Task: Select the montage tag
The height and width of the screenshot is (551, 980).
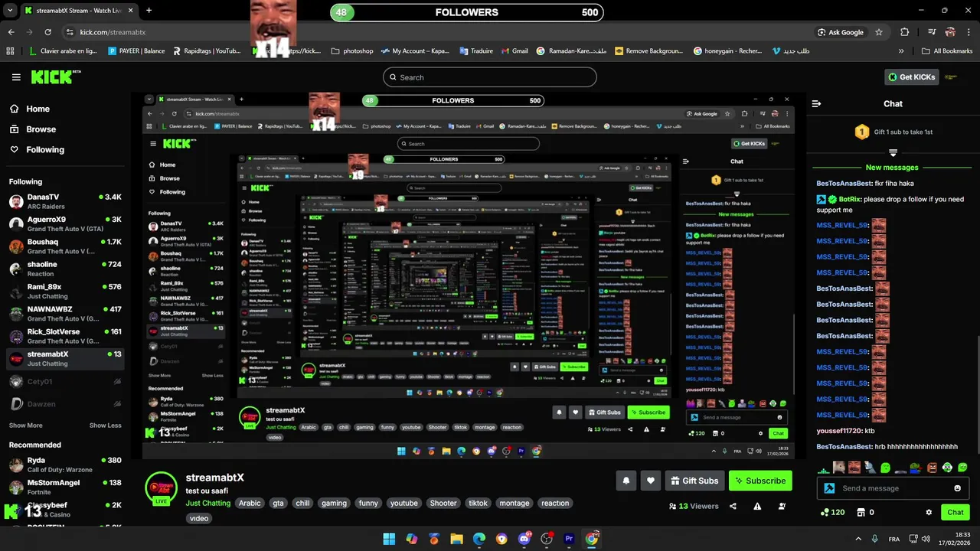Action: [514, 503]
